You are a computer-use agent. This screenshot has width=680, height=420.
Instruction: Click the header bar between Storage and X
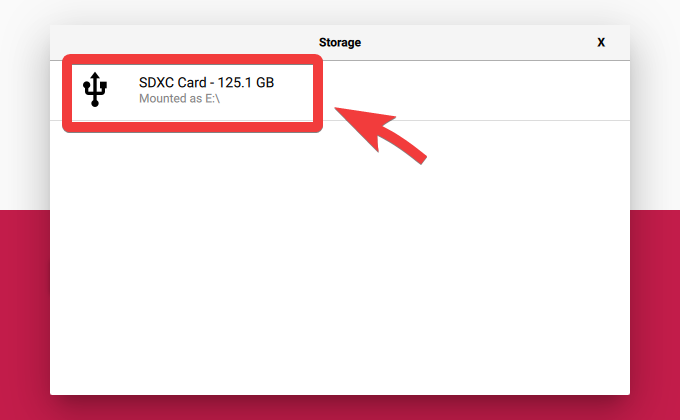coord(478,43)
